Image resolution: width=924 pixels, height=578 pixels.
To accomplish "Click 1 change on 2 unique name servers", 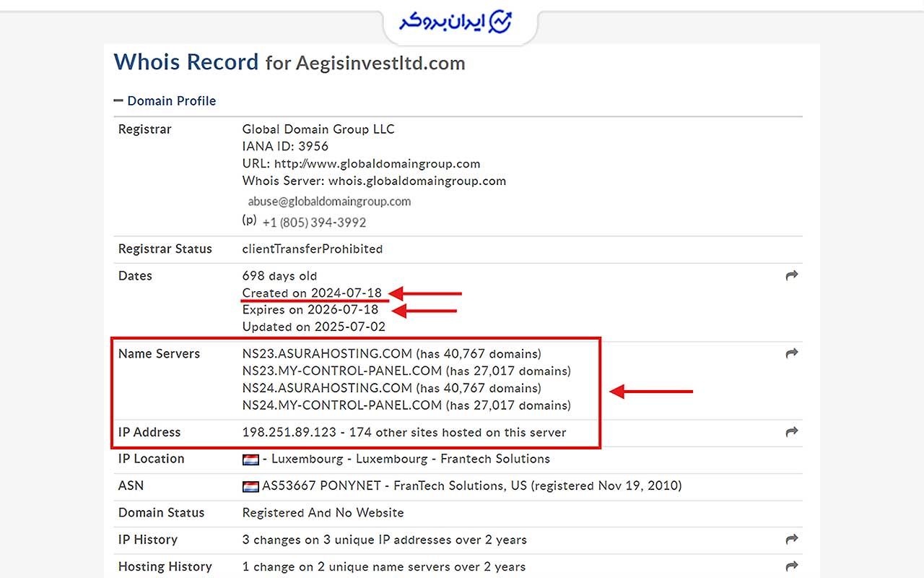I will [384, 566].
